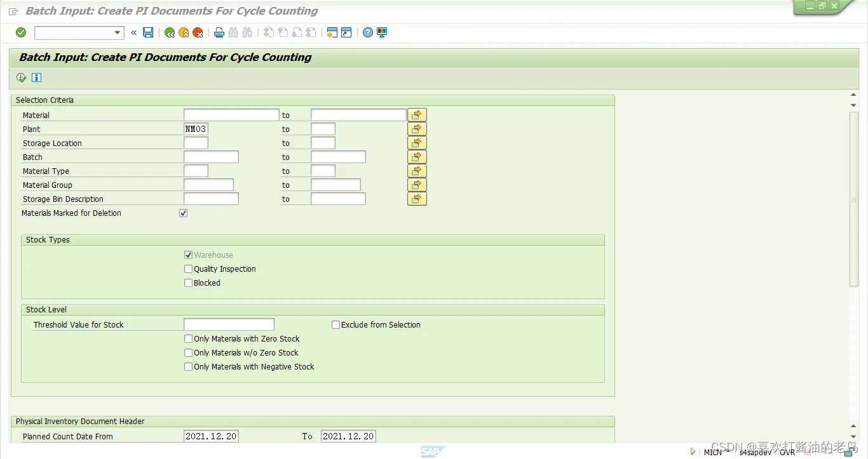The height and width of the screenshot is (459, 868).
Task: Click the green Back icon
Action: (169, 32)
